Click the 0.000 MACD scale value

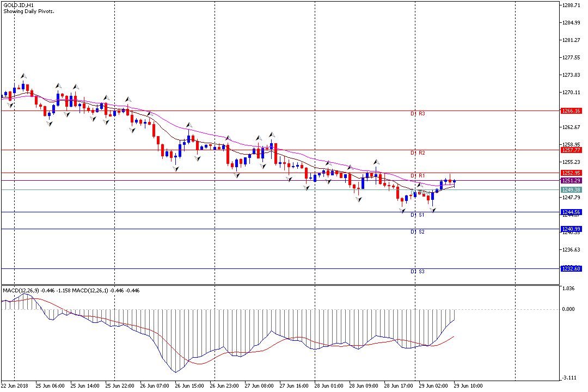tap(568, 309)
